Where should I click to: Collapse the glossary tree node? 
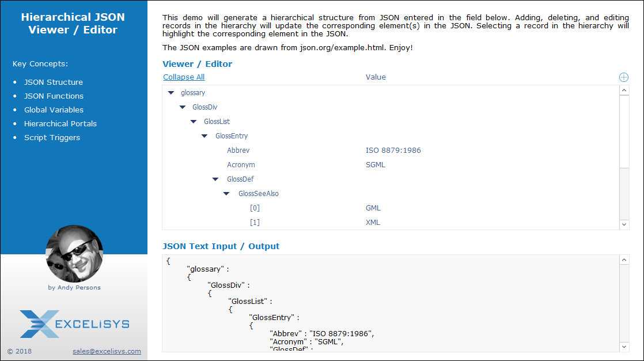coord(171,92)
